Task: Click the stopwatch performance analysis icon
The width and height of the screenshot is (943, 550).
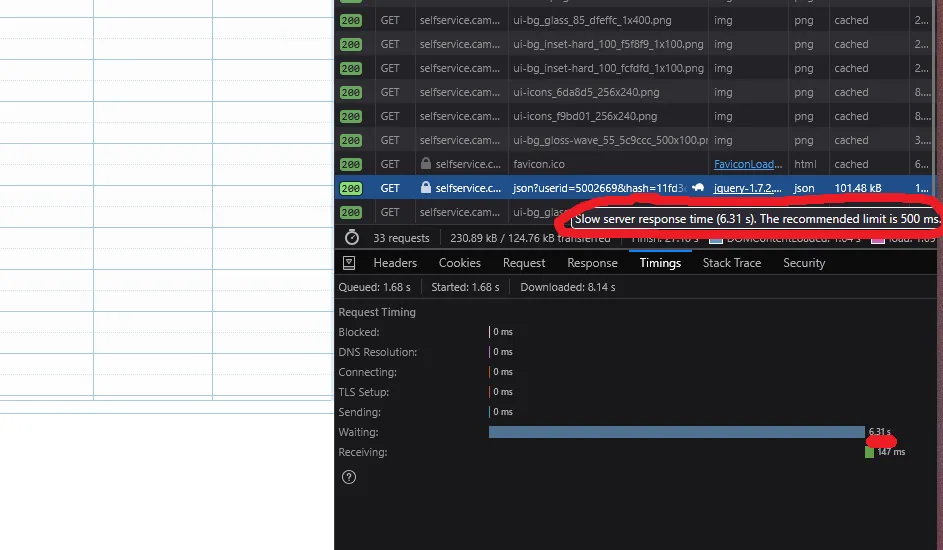Action: coord(352,237)
